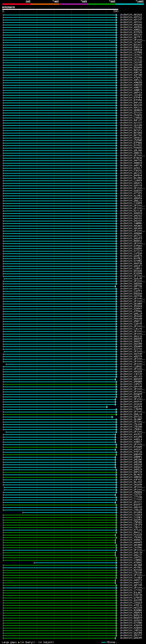Click the yellow Large gaps triangle marker
Viewport: 146px width, 644px height.
point(19,642)
